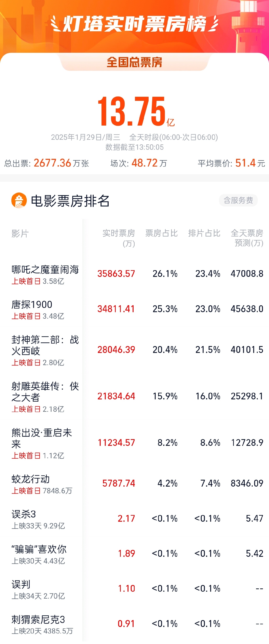Tap the 射雕英雄传：侠之大者 title

click(45, 392)
